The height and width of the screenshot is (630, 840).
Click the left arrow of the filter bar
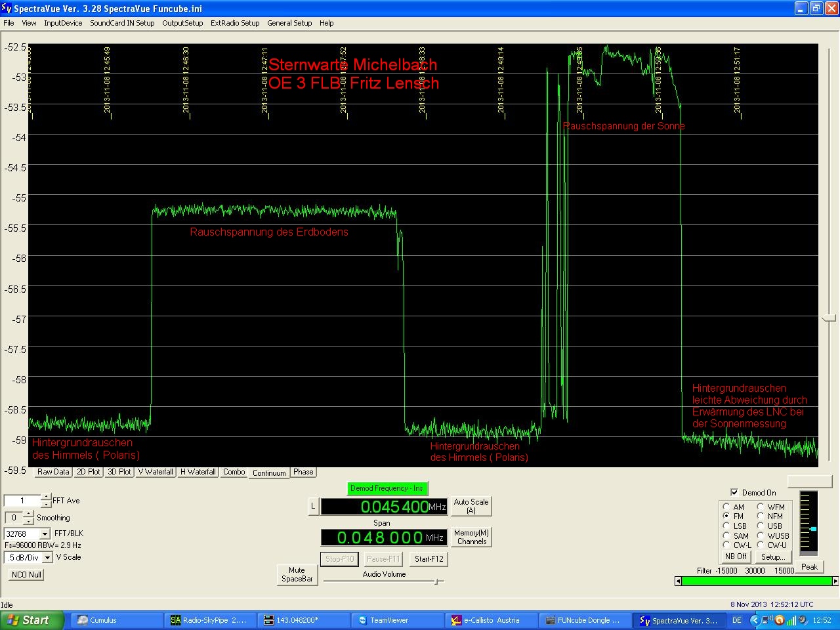coord(678,581)
